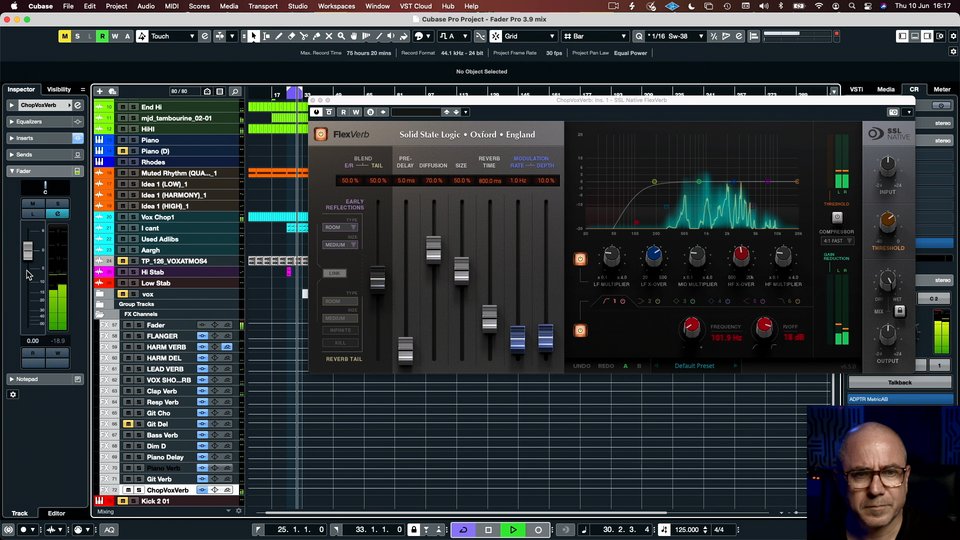
Task: Activate metronome click toggle
Action: 664,530
